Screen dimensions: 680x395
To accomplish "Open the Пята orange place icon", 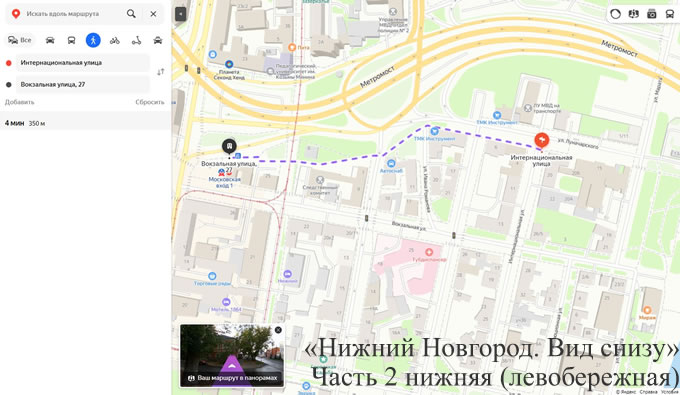I will pyautogui.click(x=292, y=47).
